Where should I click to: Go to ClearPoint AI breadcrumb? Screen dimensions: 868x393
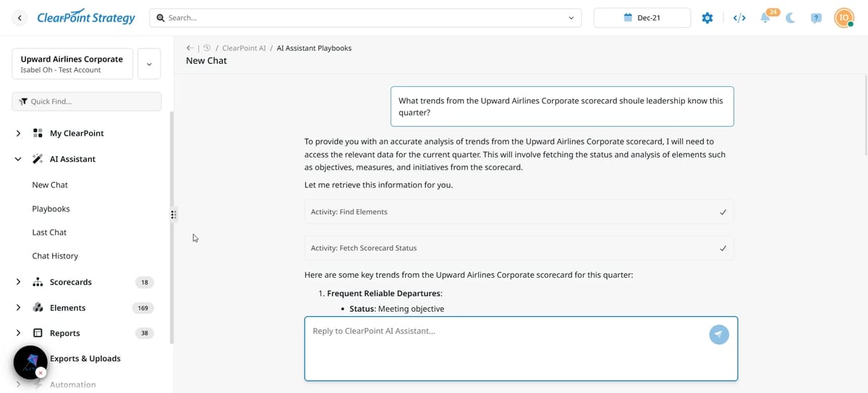click(244, 48)
